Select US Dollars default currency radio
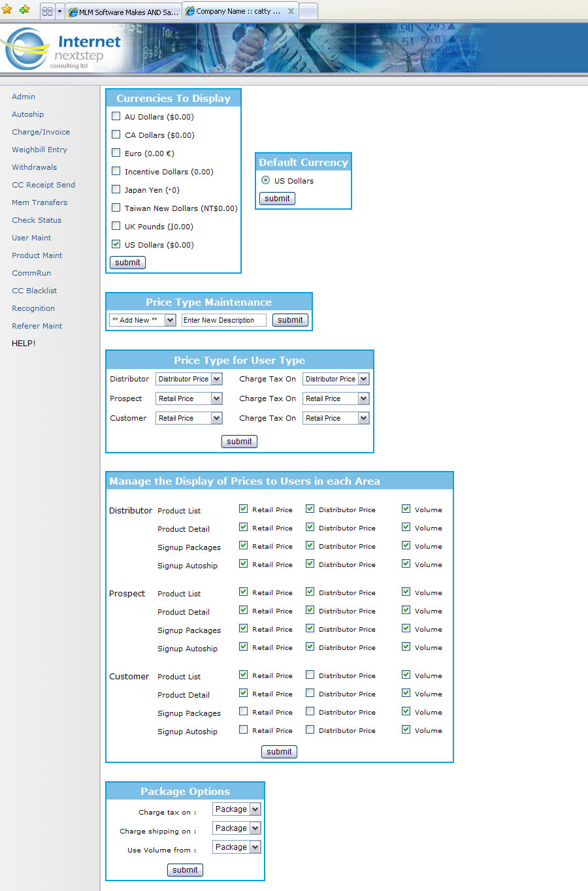 click(265, 180)
